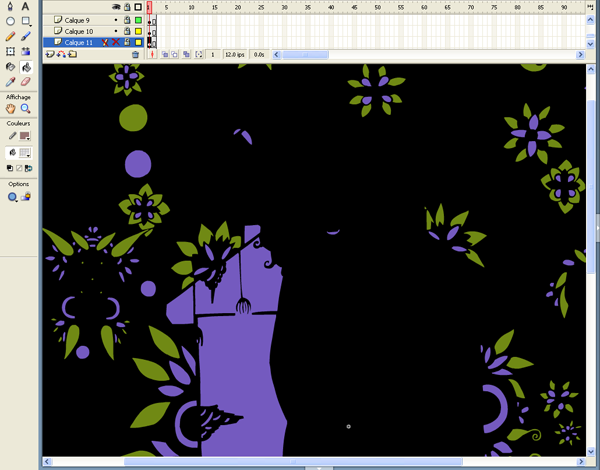Enable onion skin button in timeline
Image resolution: width=600 pixels, height=470 pixels.
[x=164, y=54]
